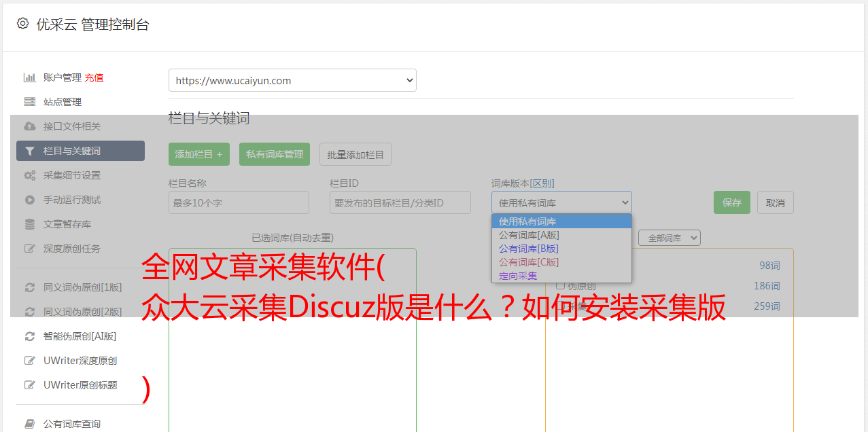Click the server icon for 站点管理
868x432 pixels.
30,102
